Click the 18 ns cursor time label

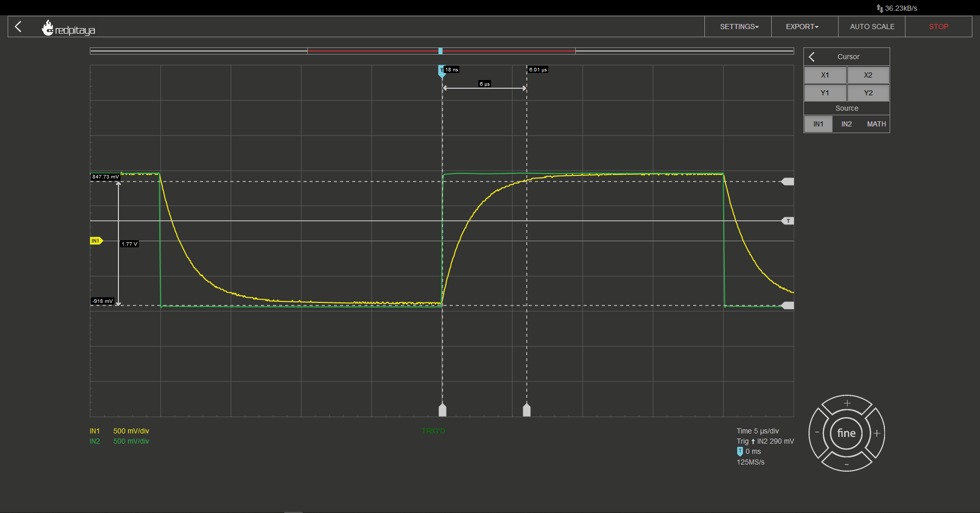click(452, 69)
